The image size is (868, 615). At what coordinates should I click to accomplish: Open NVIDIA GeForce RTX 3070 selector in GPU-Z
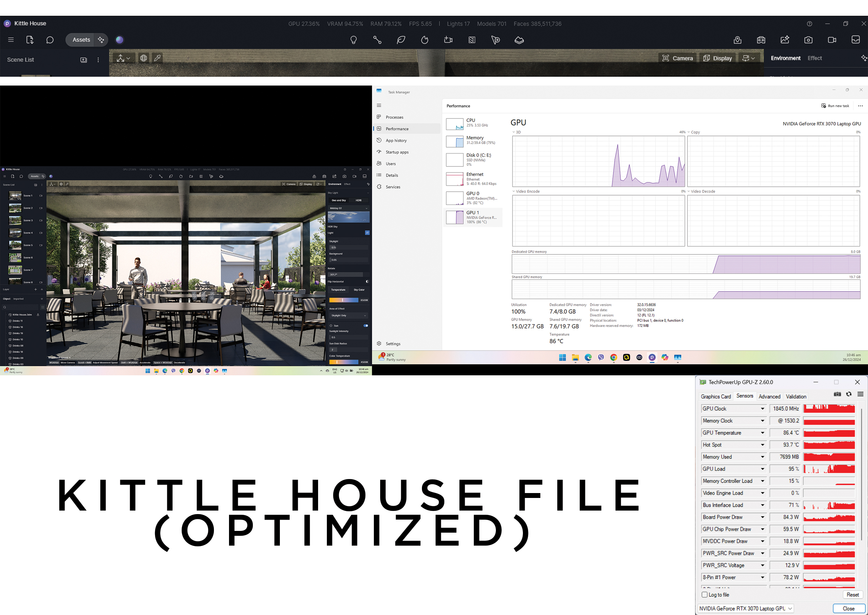tap(746, 608)
